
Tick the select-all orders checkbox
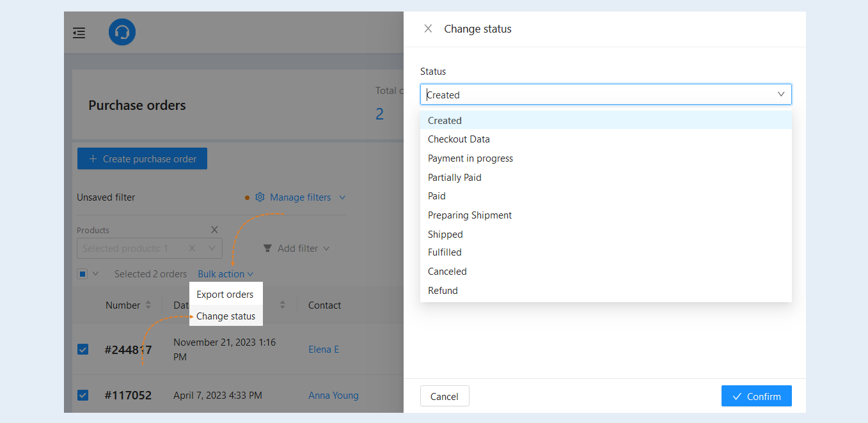[x=83, y=274]
